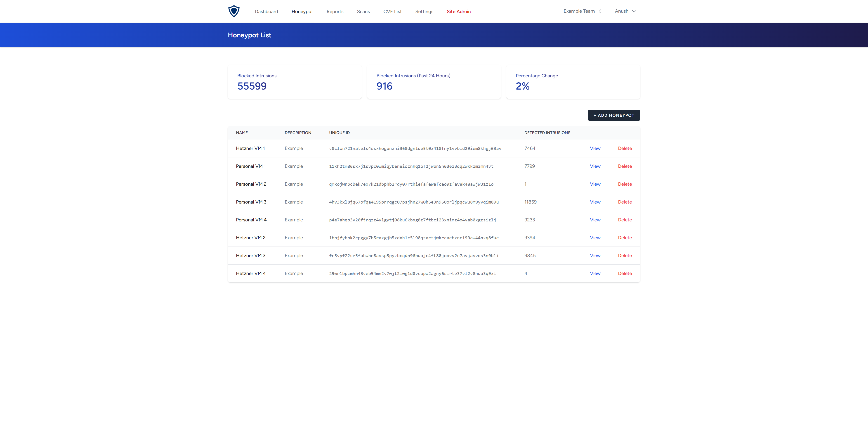Click the unique ID starting with fr5vpf22se
The width and height of the screenshot is (868, 434).
click(414, 256)
